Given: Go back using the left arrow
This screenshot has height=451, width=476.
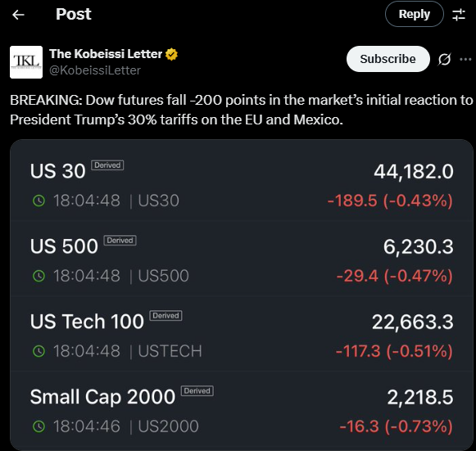Looking at the screenshot, I should (x=18, y=15).
